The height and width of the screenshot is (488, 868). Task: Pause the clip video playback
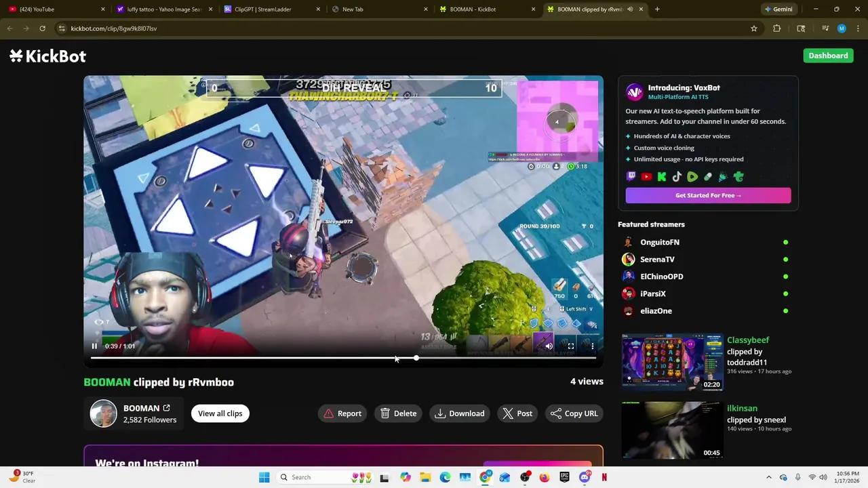coord(94,346)
